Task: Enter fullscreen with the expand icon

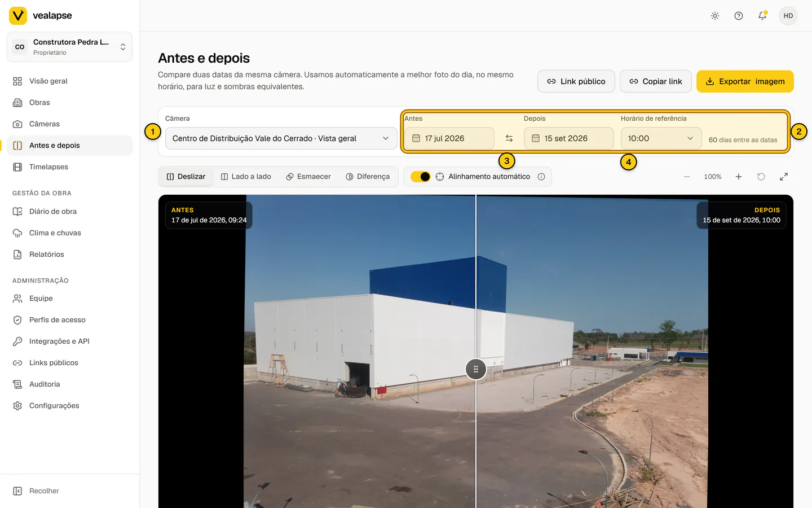Action: coord(784,177)
